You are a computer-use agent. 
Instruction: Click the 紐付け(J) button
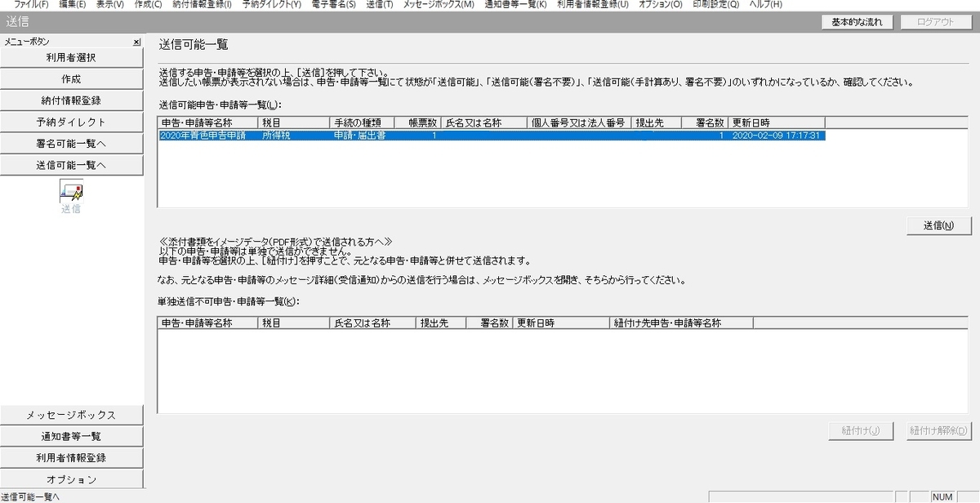(x=861, y=430)
